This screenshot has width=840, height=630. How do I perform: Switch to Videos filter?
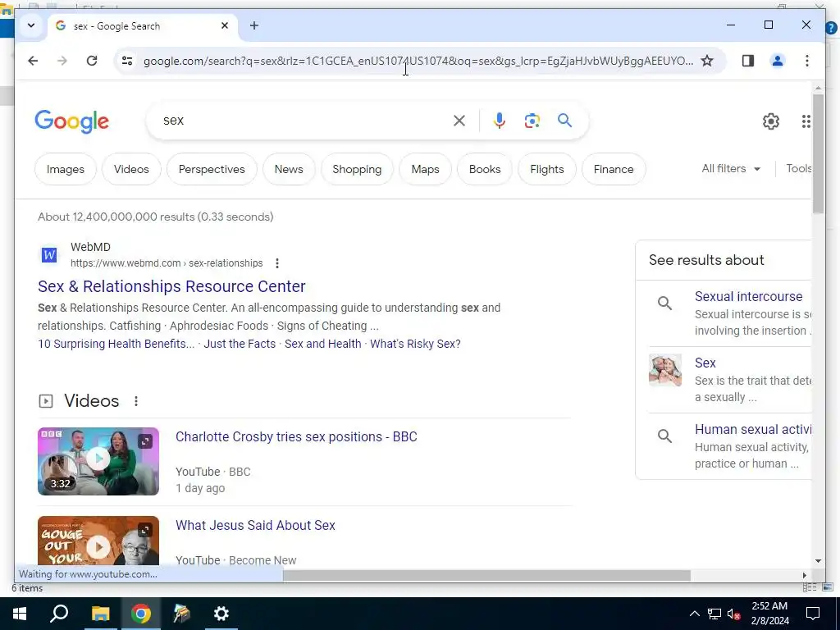pos(131,169)
